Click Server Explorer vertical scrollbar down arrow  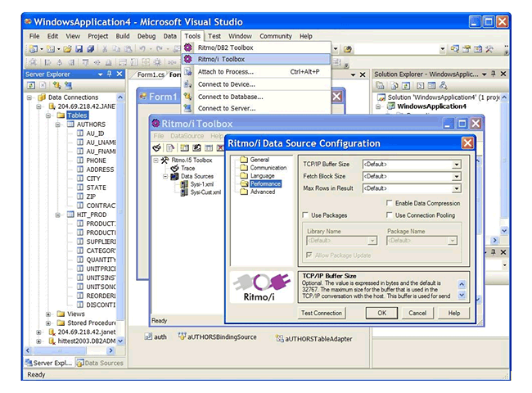120,341
